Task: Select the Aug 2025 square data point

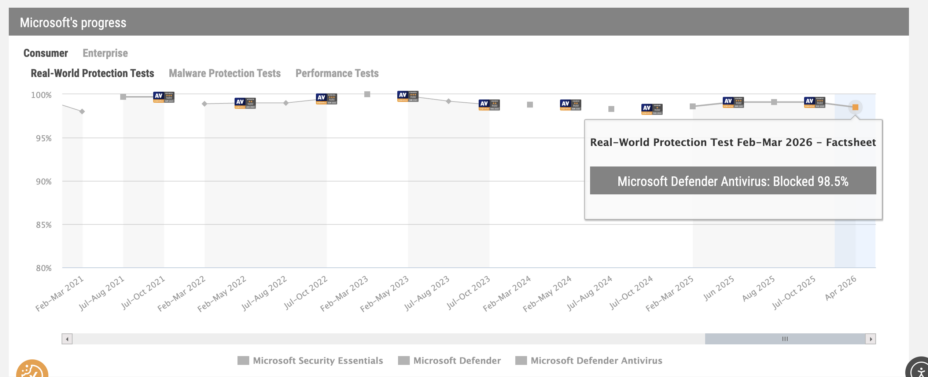Action: [774, 102]
